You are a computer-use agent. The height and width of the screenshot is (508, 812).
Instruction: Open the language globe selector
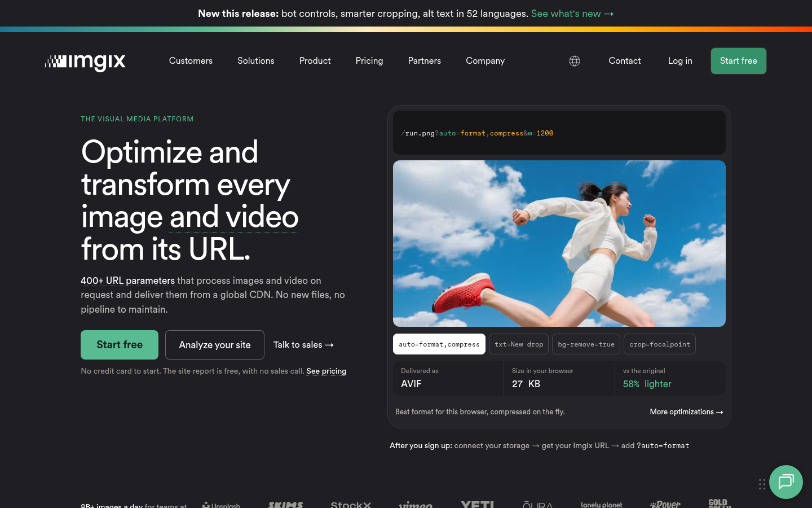(x=575, y=61)
